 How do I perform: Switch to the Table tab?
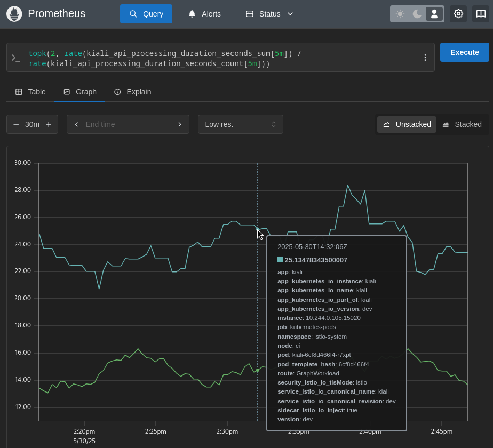(x=30, y=91)
